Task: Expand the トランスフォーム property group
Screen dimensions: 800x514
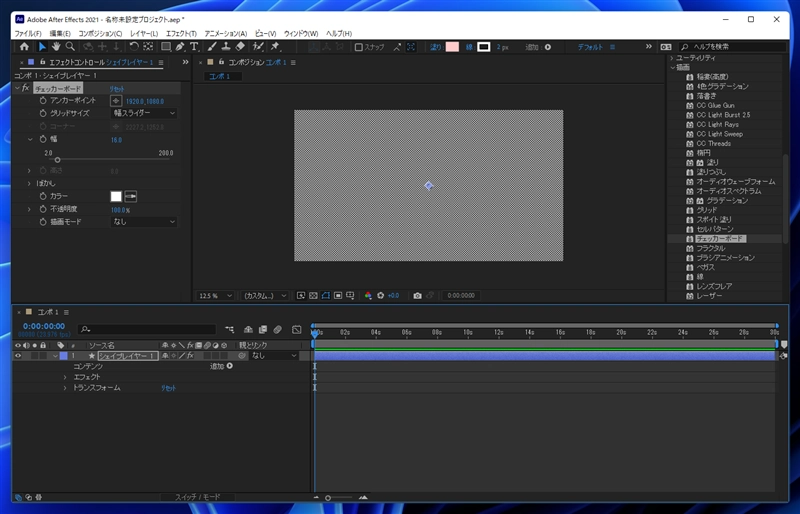Action: (65, 388)
